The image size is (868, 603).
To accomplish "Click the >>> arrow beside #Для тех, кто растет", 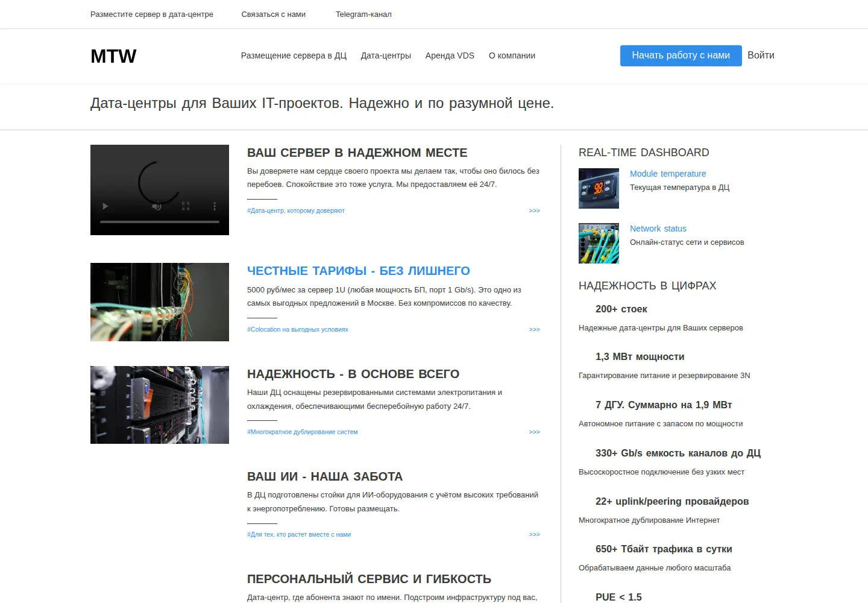I will (535, 535).
